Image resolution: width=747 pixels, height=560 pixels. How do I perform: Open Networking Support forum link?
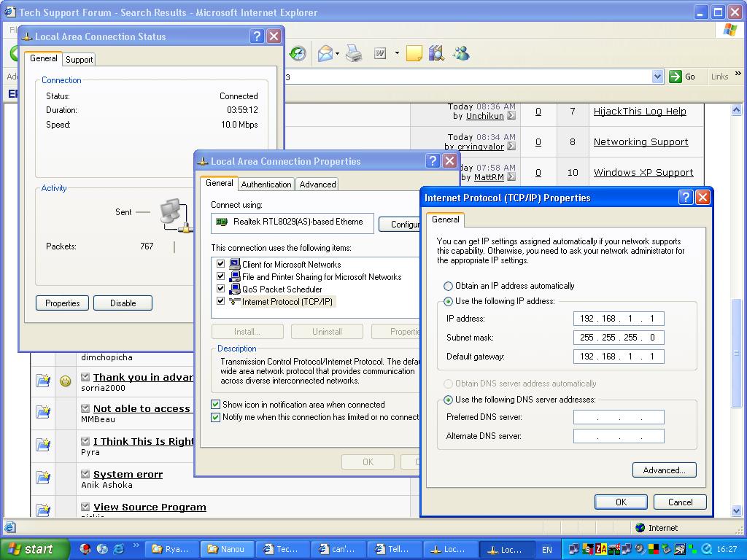click(640, 141)
